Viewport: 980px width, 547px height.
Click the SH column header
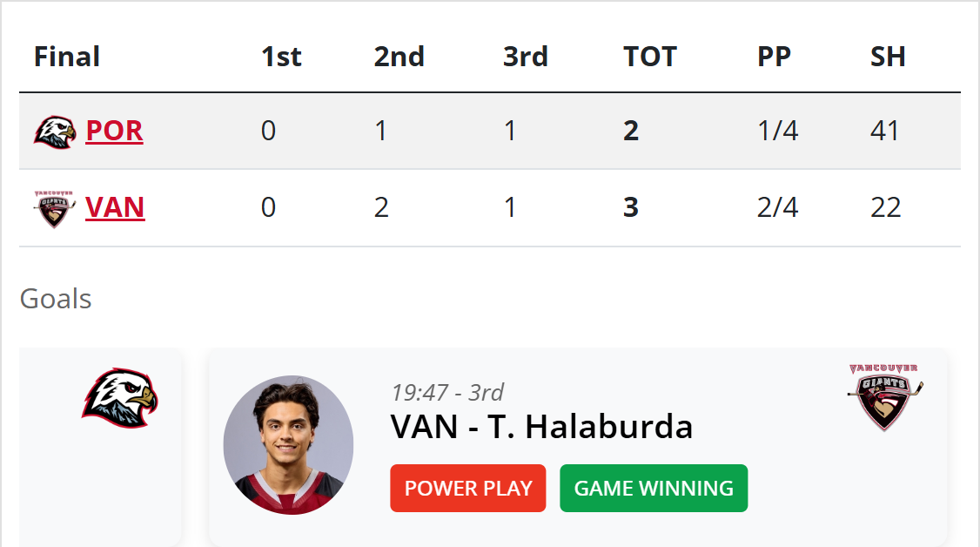click(x=888, y=57)
